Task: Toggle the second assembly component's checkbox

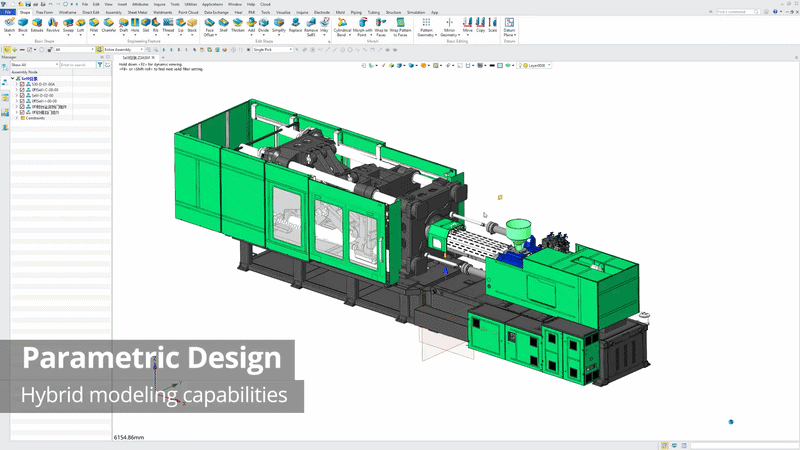Action: pos(22,90)
